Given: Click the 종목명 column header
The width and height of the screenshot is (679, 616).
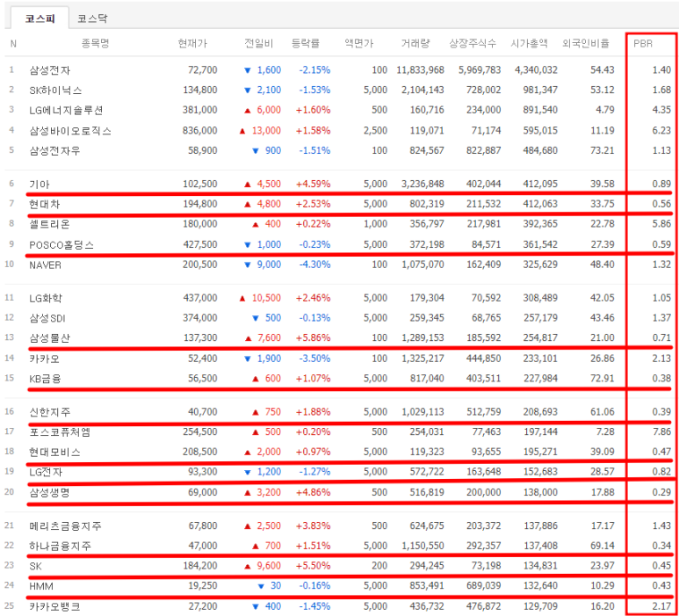Looking at the screenshot, I should coord(95,43).
